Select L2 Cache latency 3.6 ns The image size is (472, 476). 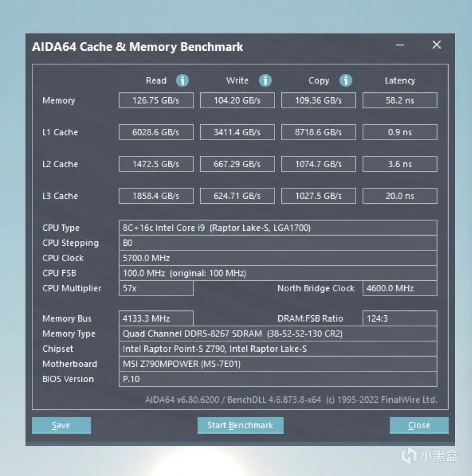pos(400,164)
